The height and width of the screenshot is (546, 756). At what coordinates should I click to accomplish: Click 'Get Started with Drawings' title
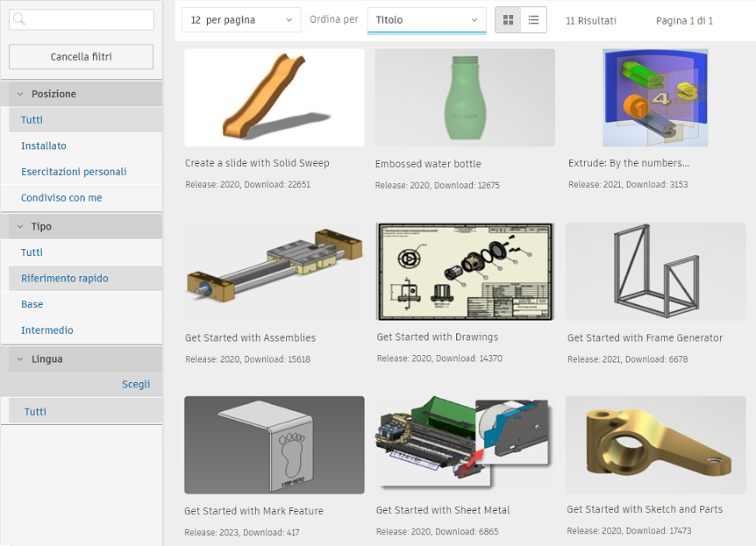pyautogui.click(x=438, y=337)
